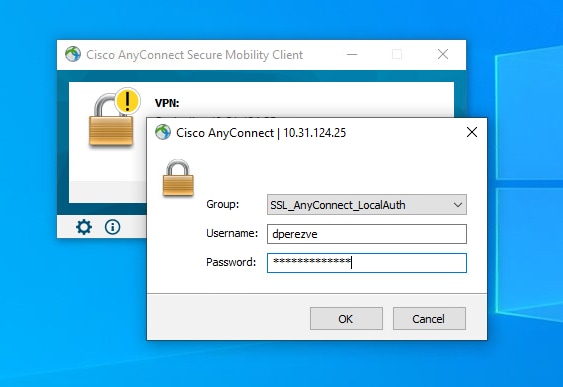This screenshot has height=387, width=563.
Task: Click into the Username field dperezve
Action: [367, 234]
